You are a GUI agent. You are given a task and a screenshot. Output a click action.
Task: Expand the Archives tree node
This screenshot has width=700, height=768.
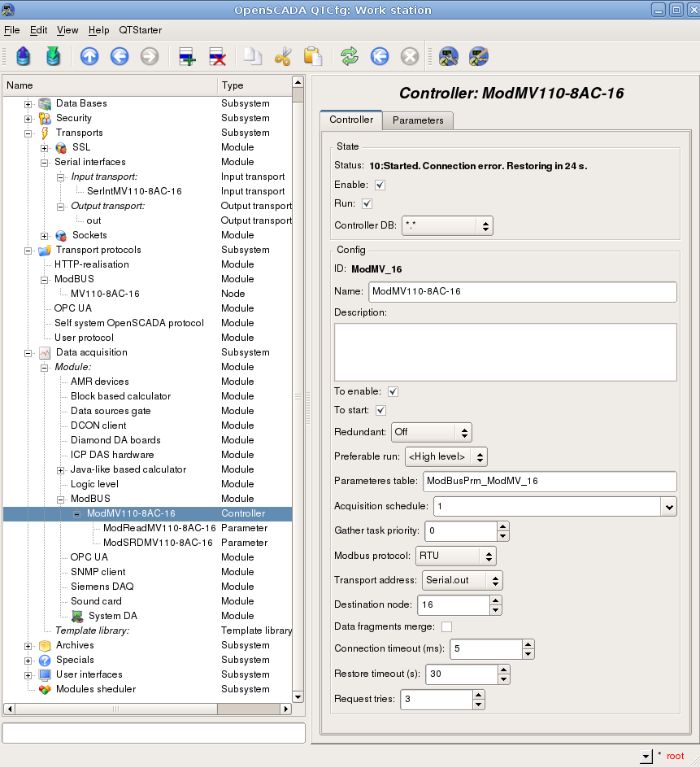pos(28,645)
